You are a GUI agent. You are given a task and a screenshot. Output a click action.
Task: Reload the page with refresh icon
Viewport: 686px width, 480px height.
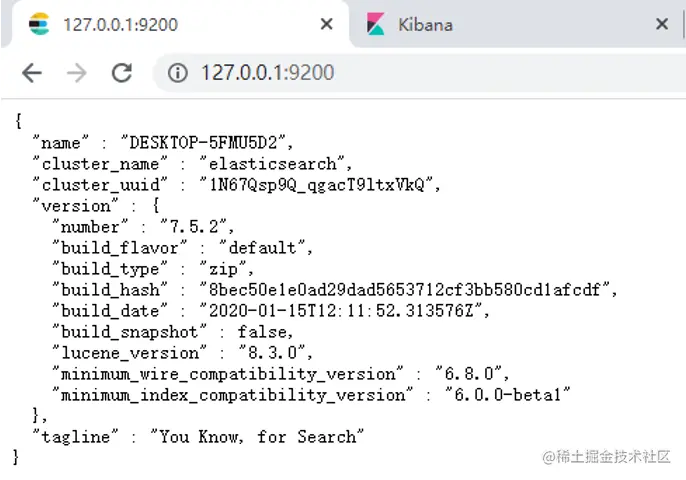coord(122,73)
